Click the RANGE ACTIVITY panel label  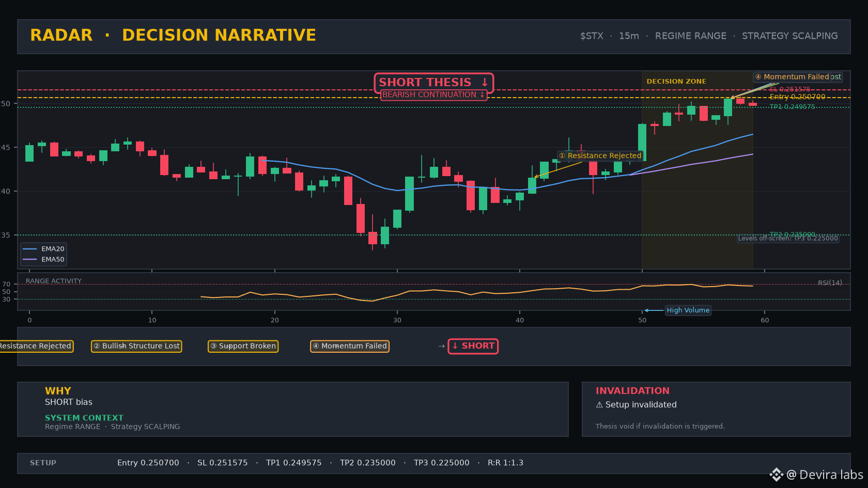point(54,281)
